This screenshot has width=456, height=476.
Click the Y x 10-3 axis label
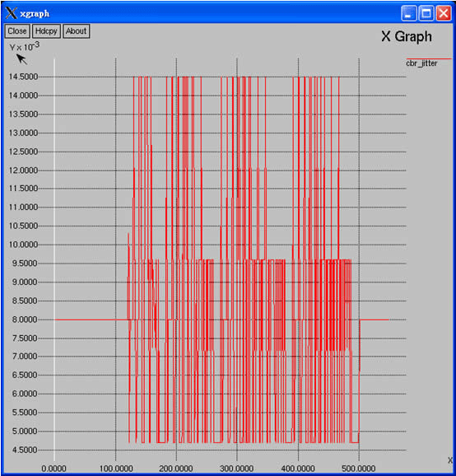pyautogui.click(x=24, y=46)
